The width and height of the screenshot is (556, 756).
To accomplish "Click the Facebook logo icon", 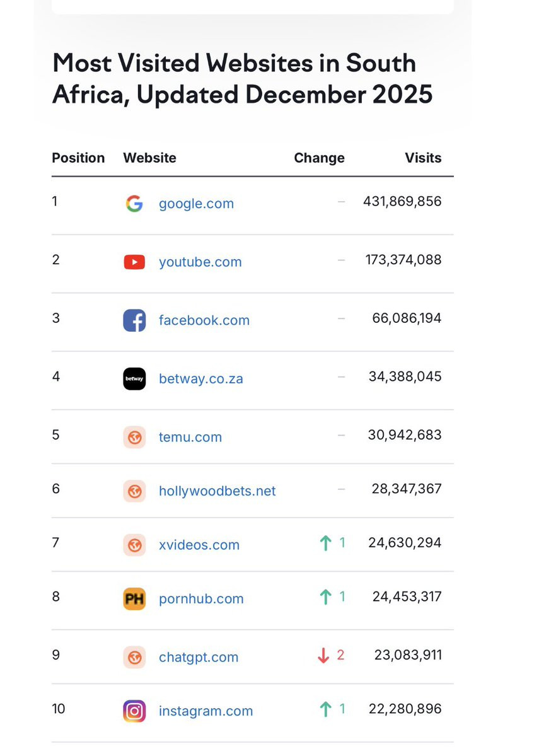I will (134, 320).
